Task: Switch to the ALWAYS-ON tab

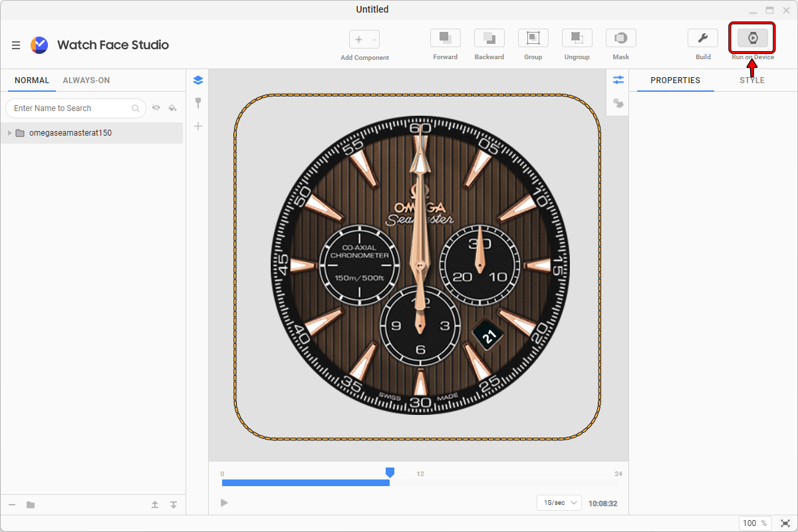Action: (x=86, y=80)
